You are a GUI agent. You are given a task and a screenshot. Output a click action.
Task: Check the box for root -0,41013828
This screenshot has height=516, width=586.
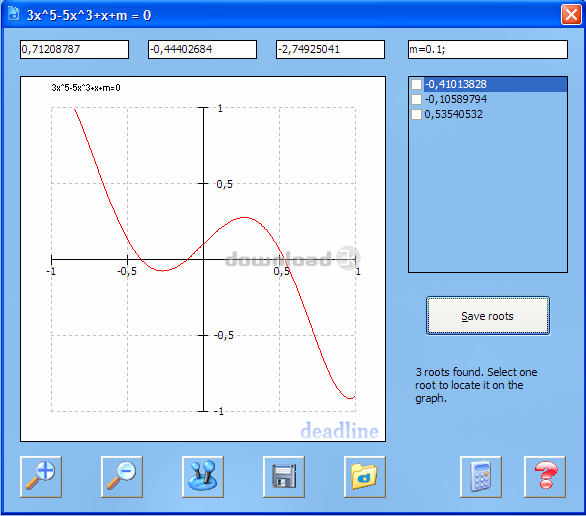416,84
